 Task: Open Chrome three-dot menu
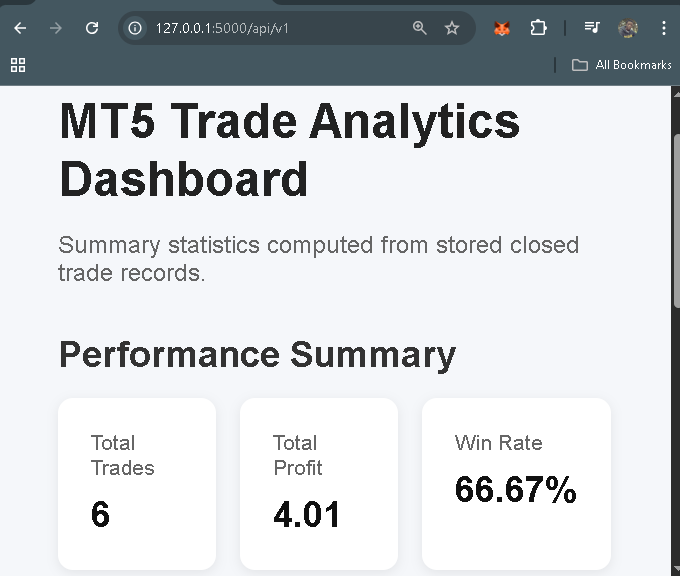click(664, 28)
